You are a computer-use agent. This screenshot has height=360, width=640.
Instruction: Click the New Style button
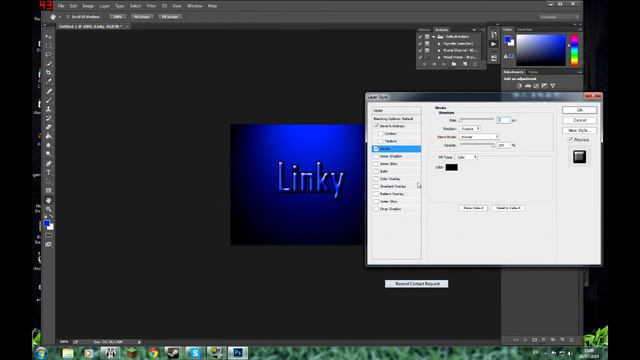click(580, 131)
